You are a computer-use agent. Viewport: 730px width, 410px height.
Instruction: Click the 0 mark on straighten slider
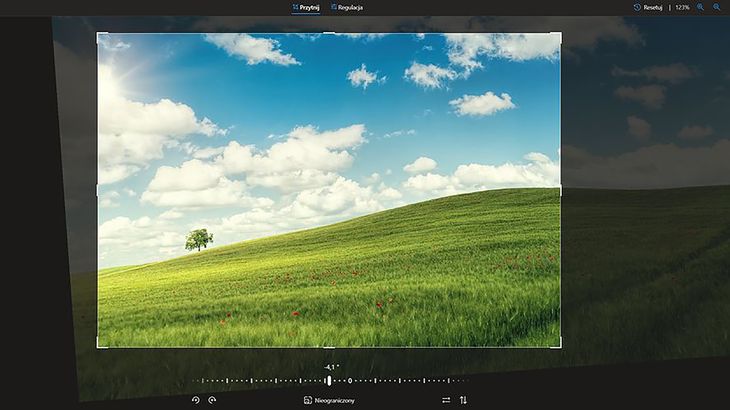pos(350,381)
